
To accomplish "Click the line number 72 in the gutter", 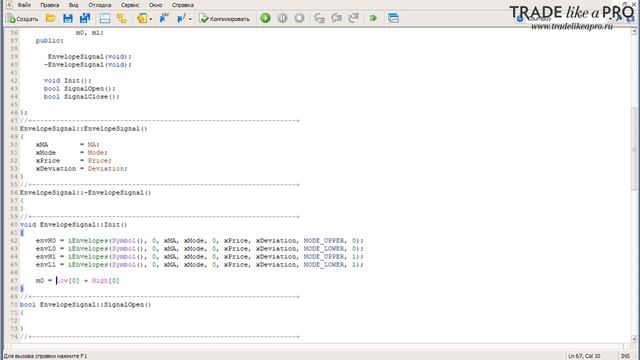I will tap(14, 321).
